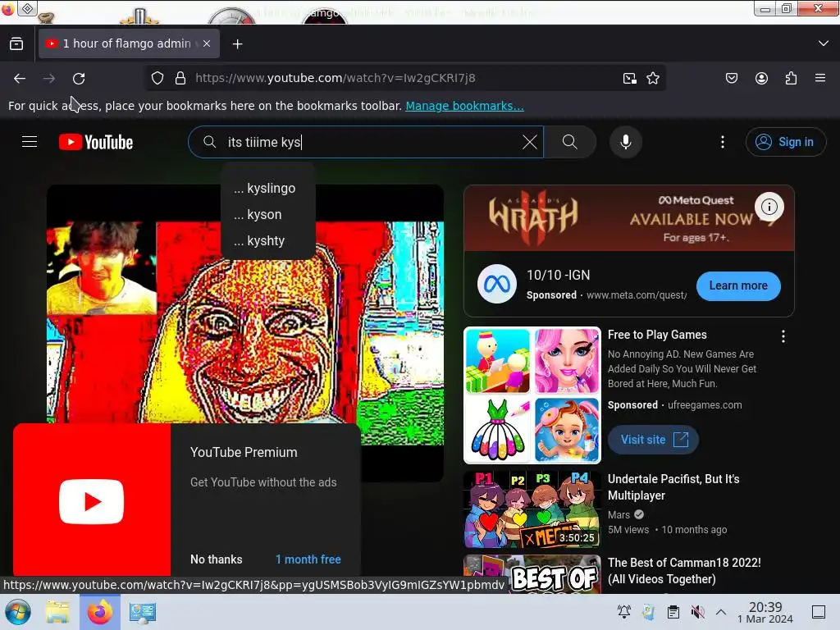Open 'The Best of Camman18 2022!' title
This screenshot has height=630, width=840.
tap(684, 571)
